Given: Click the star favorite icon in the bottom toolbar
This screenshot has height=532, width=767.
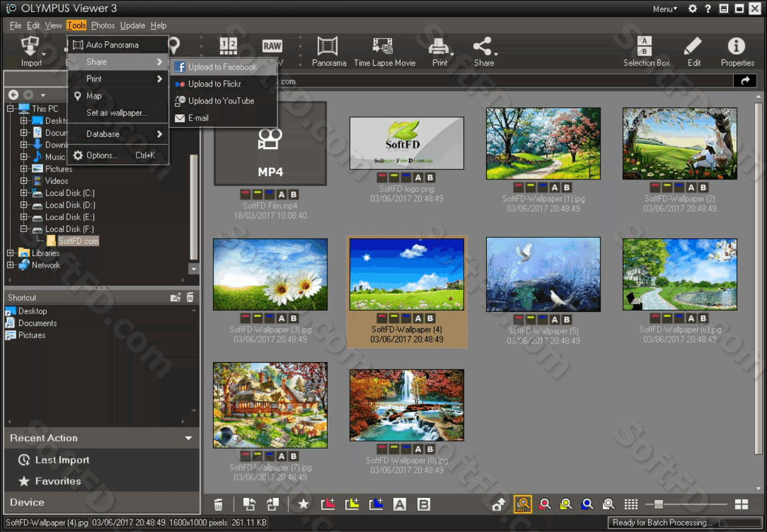Looking at the screenshot, I should point(303,504).
